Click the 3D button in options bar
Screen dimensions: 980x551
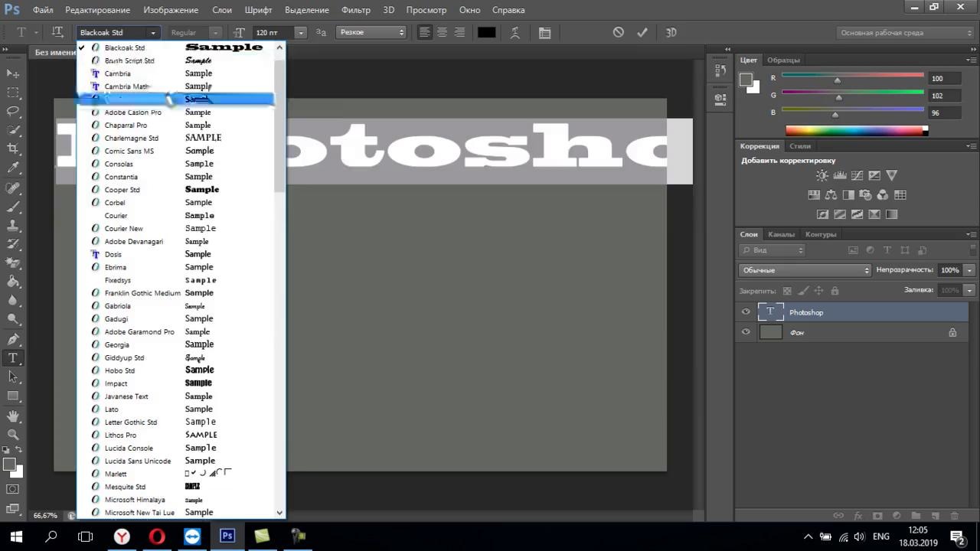pyautogui.click(x=671, y=32)
